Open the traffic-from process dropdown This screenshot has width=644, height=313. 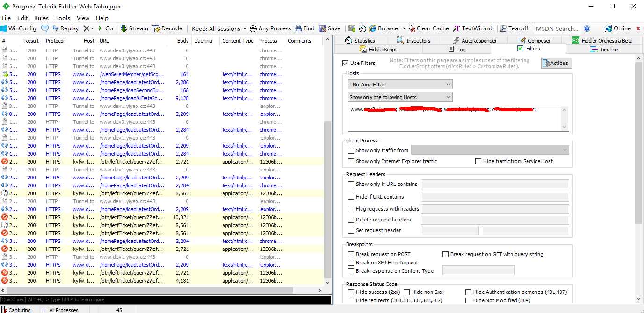tap(490, 150)
